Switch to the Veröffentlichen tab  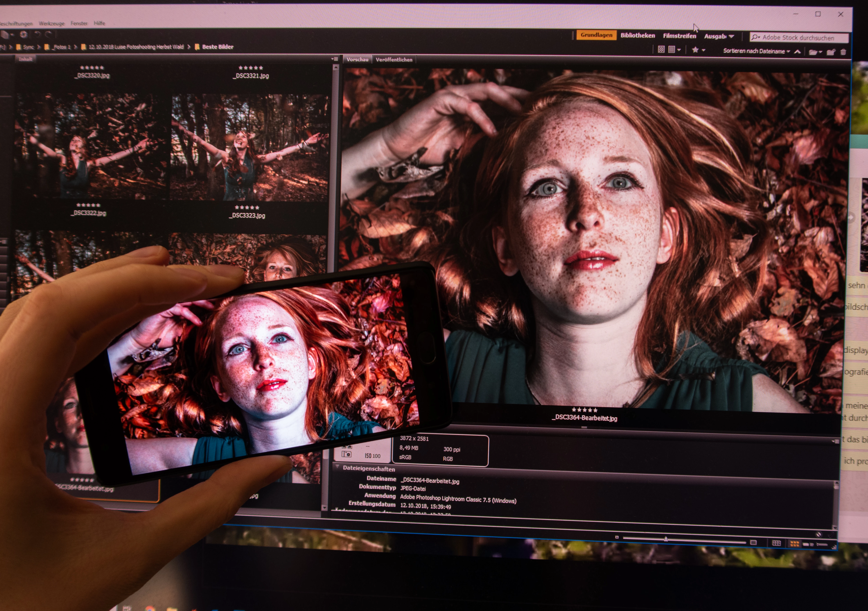(x=394, y=60)
